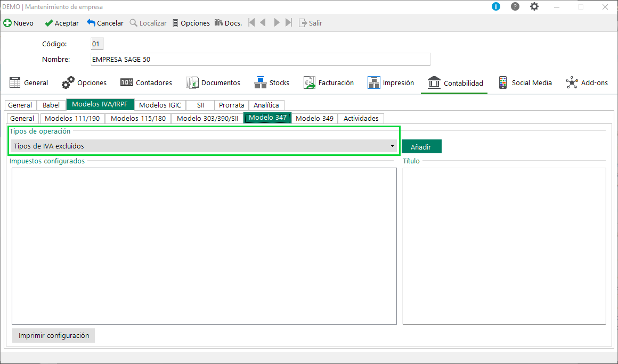Go to the first record

(x=251, y=23)
